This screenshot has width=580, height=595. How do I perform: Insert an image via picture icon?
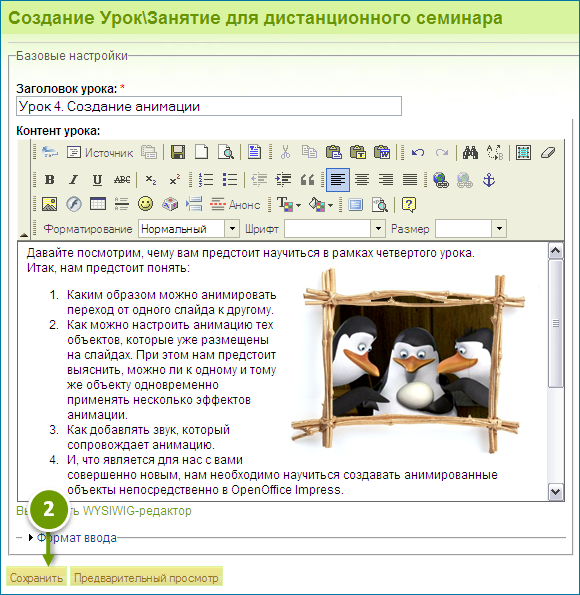tap(50, 204)
